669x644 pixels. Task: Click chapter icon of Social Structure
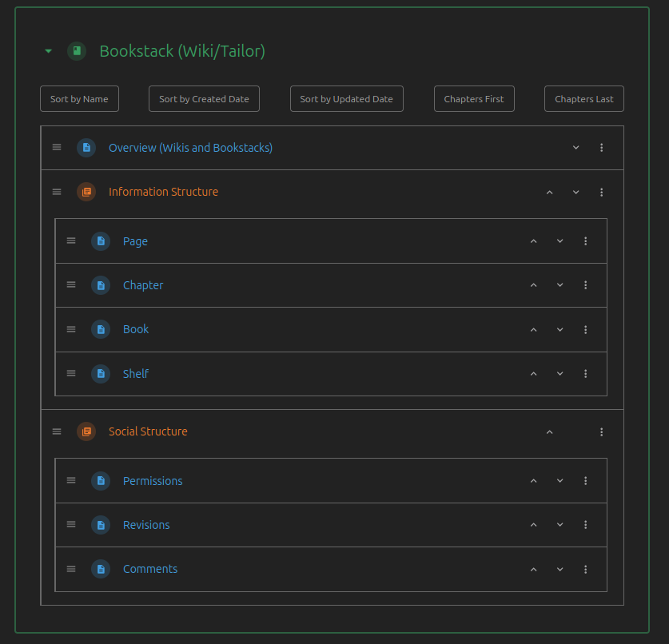[86, 431]
